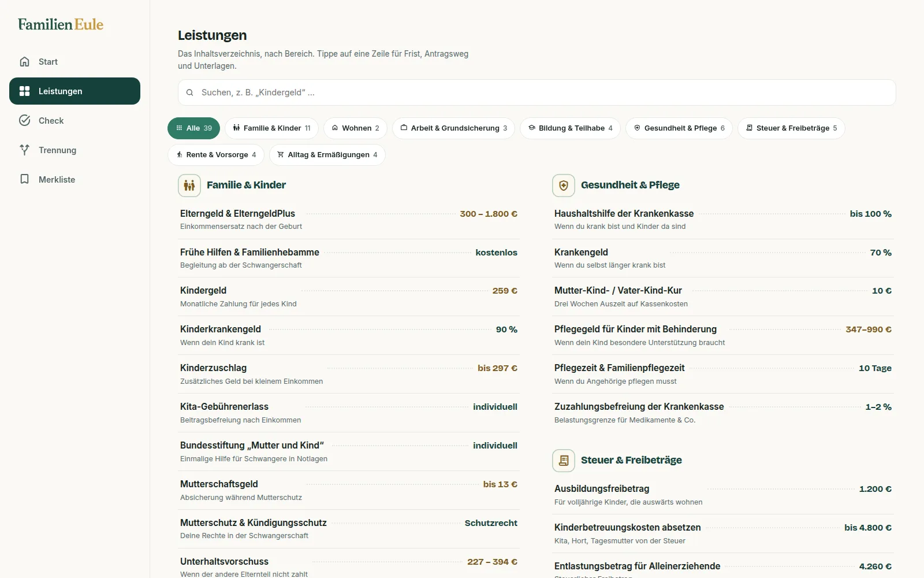
Task: Filter by Bildung & Teilhabe chip
Action: 570,128
